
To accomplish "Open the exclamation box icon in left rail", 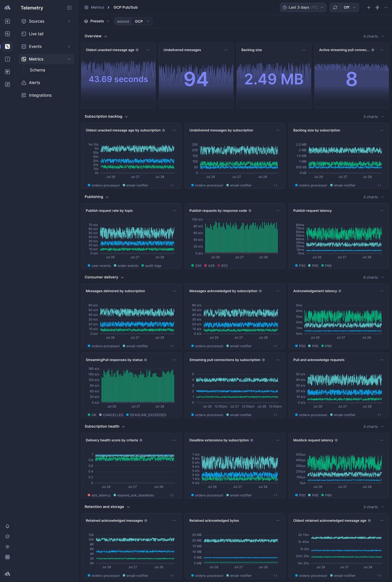I will click(7, 59).
